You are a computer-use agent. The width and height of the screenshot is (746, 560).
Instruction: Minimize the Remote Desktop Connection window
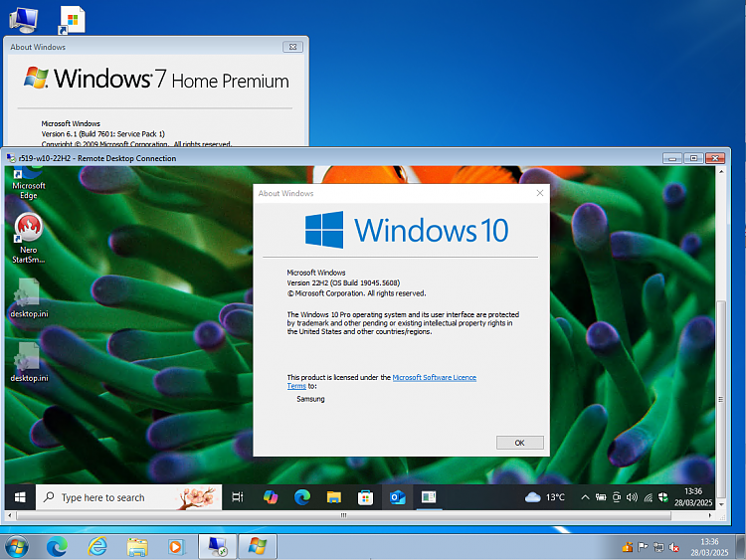[x=672, y=158]
